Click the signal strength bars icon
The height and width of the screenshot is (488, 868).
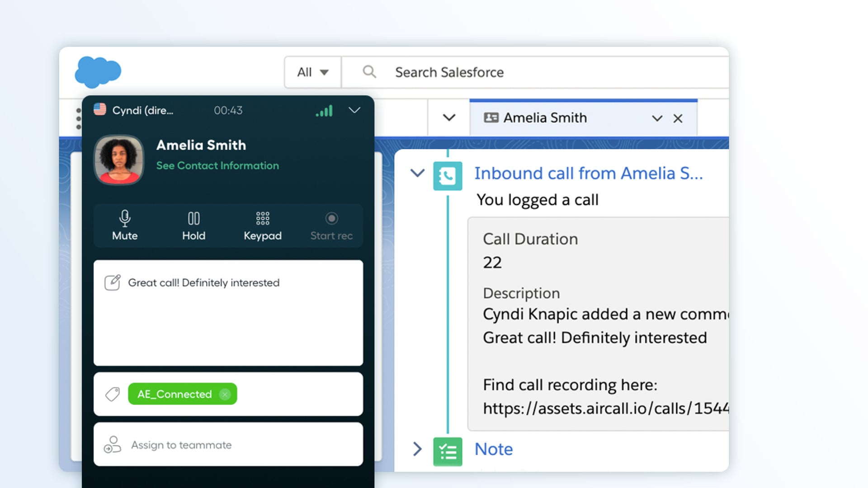coord(324,111)
